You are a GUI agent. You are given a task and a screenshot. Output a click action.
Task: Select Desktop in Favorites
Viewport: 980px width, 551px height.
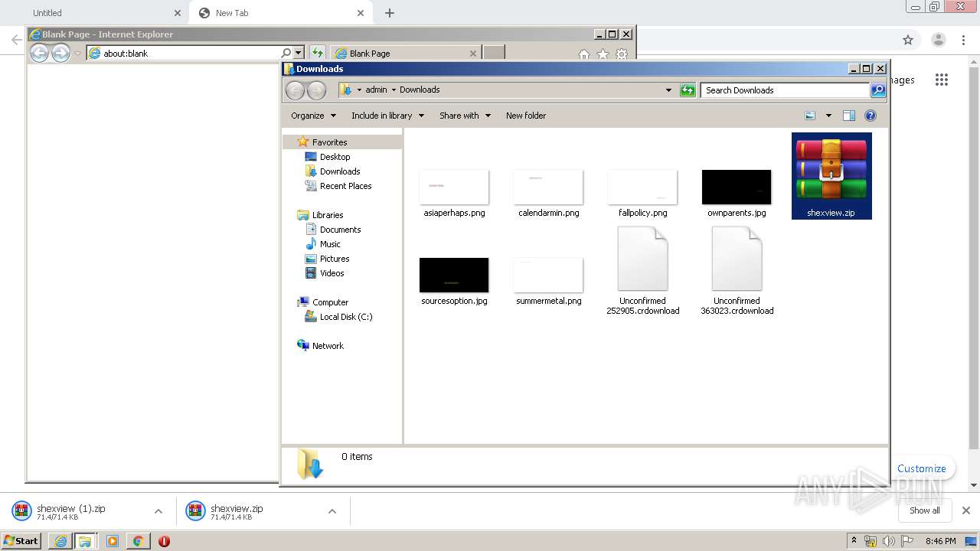335,157
